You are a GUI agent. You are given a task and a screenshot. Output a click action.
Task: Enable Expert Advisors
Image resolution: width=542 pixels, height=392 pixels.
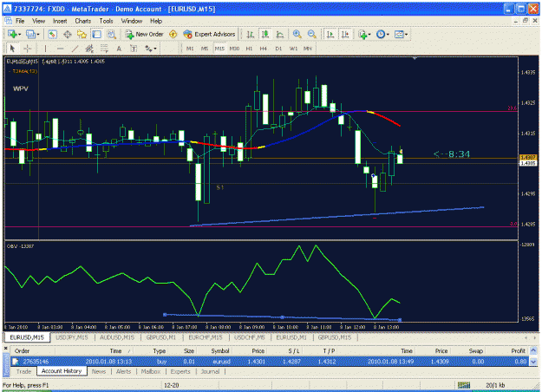tap(209, 34)
